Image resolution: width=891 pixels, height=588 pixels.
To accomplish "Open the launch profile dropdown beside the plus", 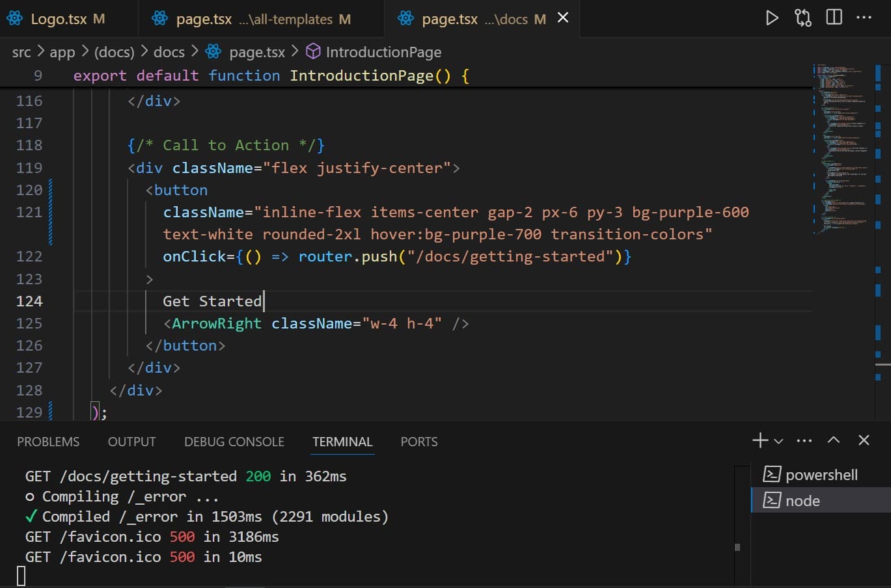I will (778, 441).
